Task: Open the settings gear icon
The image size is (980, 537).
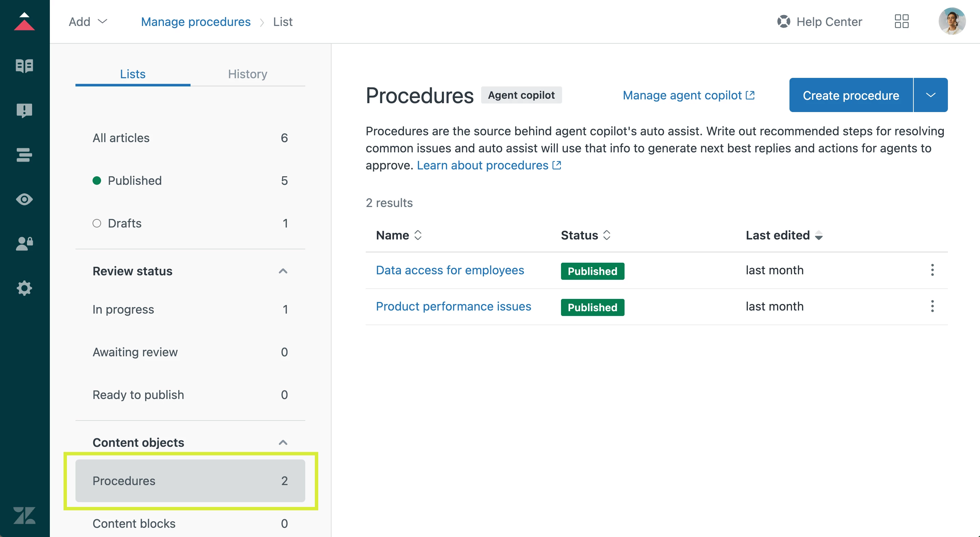Action: (24, 288)
